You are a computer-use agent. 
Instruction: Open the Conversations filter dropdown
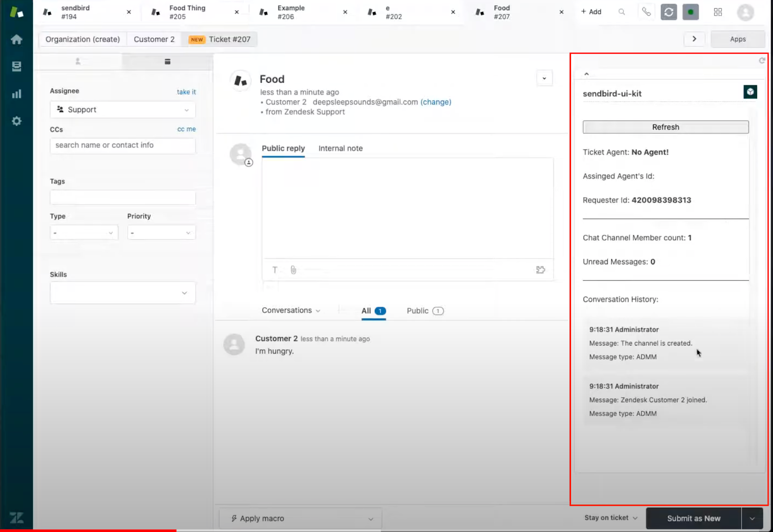click(x=291, y=310)
